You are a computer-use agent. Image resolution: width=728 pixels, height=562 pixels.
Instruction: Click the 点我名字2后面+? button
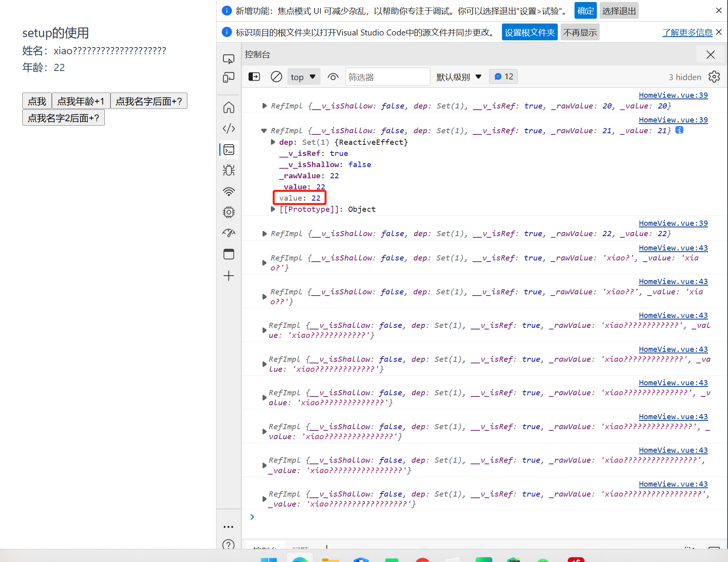63,118
